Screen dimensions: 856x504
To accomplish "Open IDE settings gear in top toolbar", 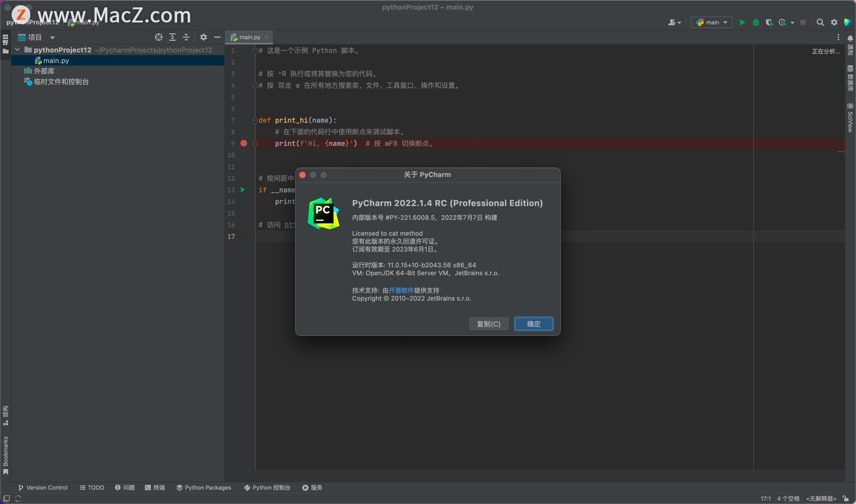I will (x=834, y=22).
